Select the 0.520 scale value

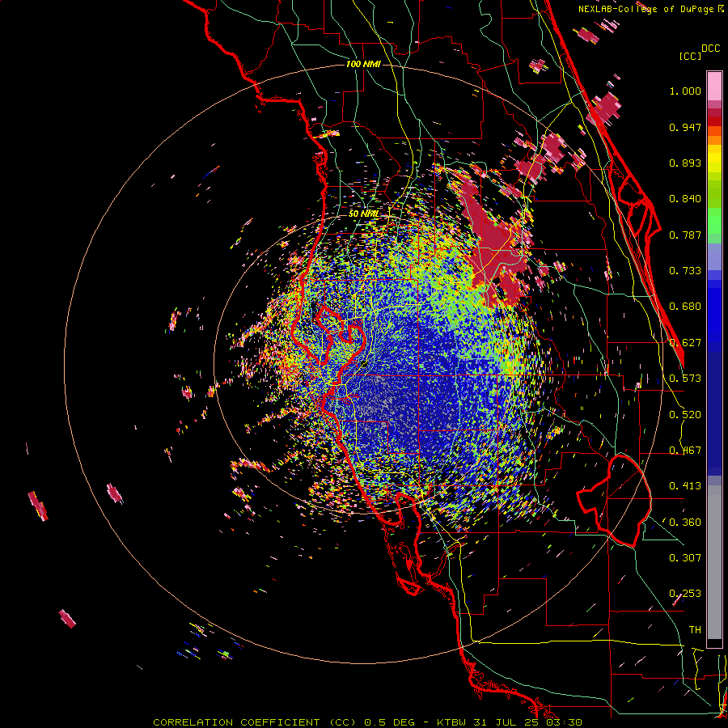coord(685,415)
